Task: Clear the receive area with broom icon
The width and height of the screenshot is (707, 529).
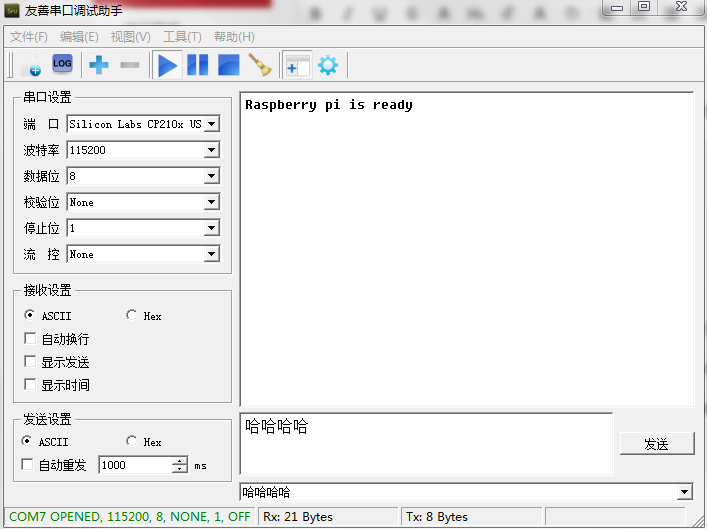Action: coord(260,65)
